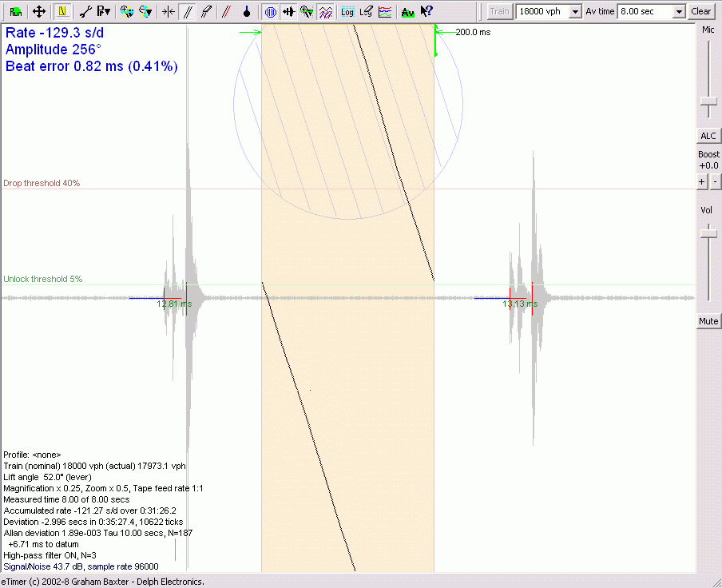Select the four-arrow move tool
This screenshot has height=588, width=722.
point(38,12)
